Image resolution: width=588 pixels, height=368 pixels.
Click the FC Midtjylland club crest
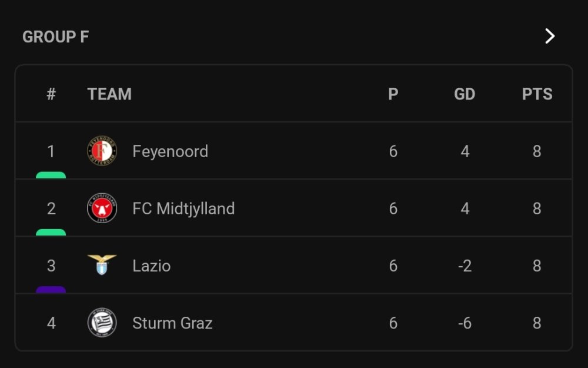pyautogui.click(x=102, y=208)
